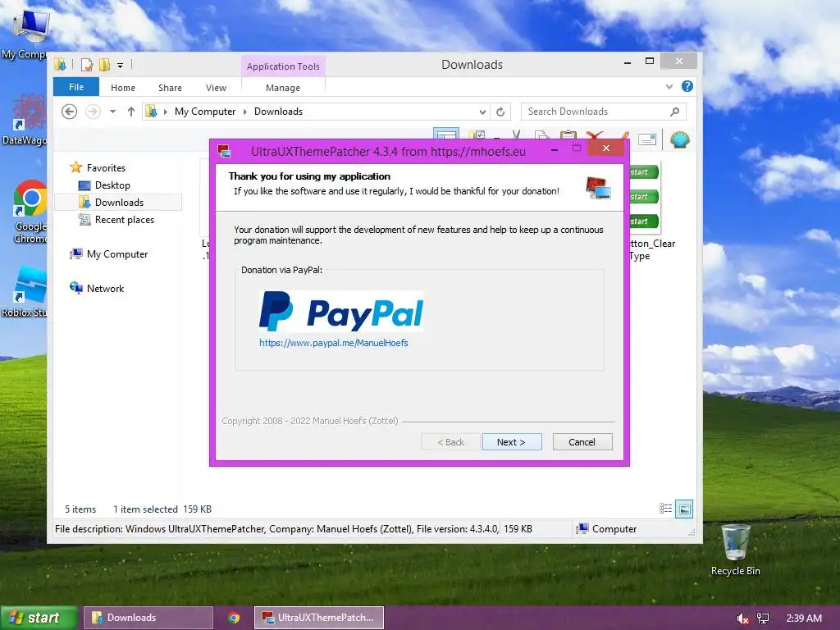This screenshot has width=840, height=630.
Task: Click the Computer zone status bar entry
Action: point(606,529)
